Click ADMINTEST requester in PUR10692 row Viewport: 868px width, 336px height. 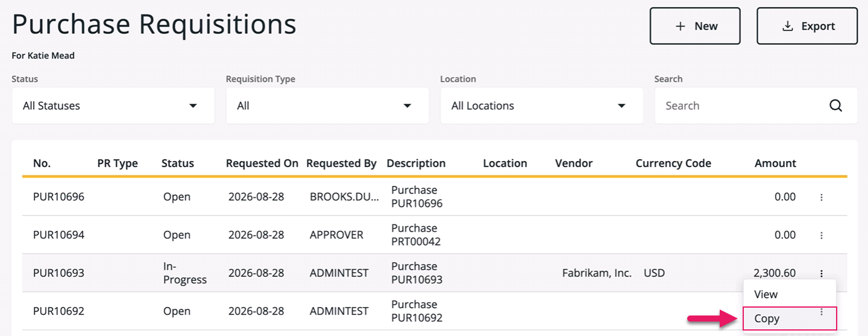click(339, 311)
